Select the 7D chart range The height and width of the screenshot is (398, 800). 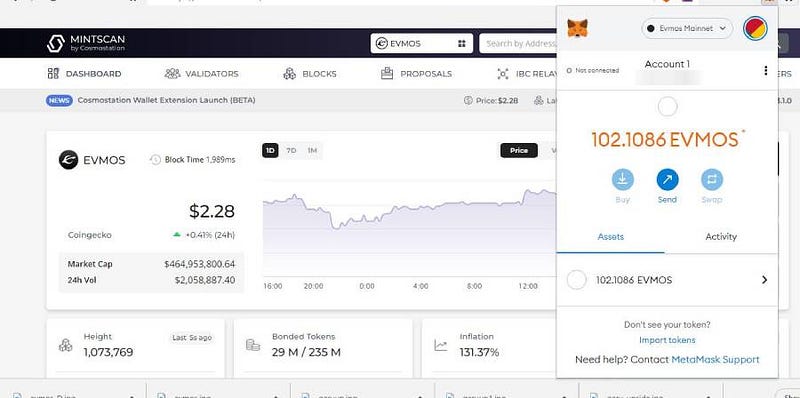pos(291,151)
